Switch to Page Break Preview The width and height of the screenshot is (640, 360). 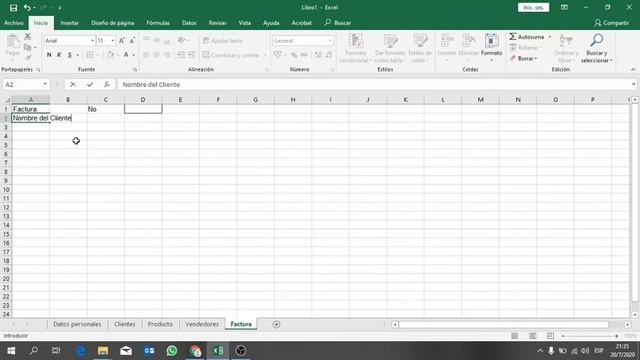coord(550,336)
